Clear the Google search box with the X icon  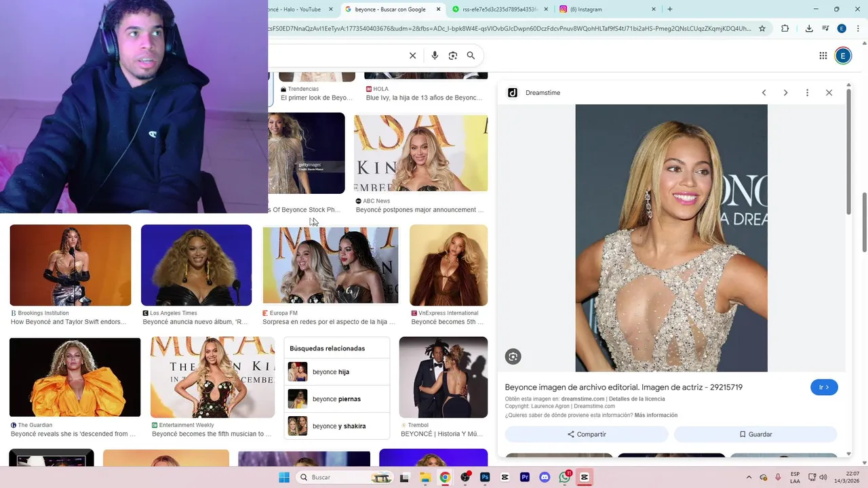pyautogui.click(x=412, y=56)
